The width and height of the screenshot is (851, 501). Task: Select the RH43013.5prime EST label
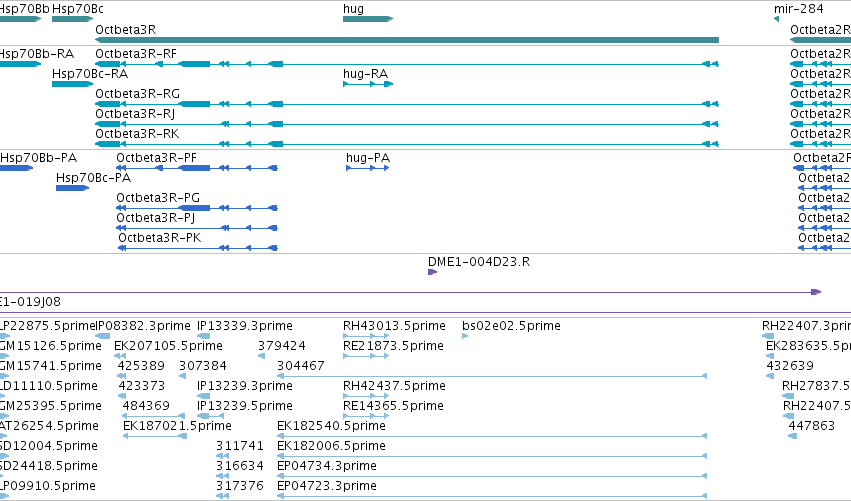pyautogui.click(x=394, y=326)
